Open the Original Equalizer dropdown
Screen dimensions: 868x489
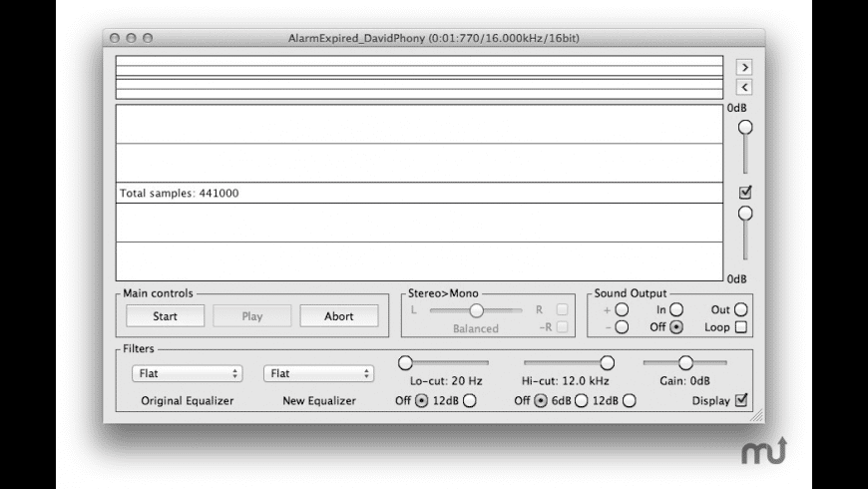click(187, 373)
